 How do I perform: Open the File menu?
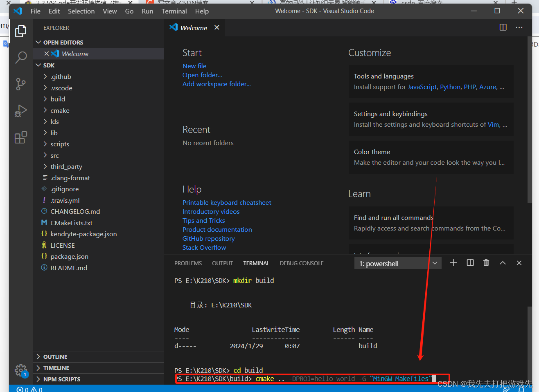click(36, 11)
